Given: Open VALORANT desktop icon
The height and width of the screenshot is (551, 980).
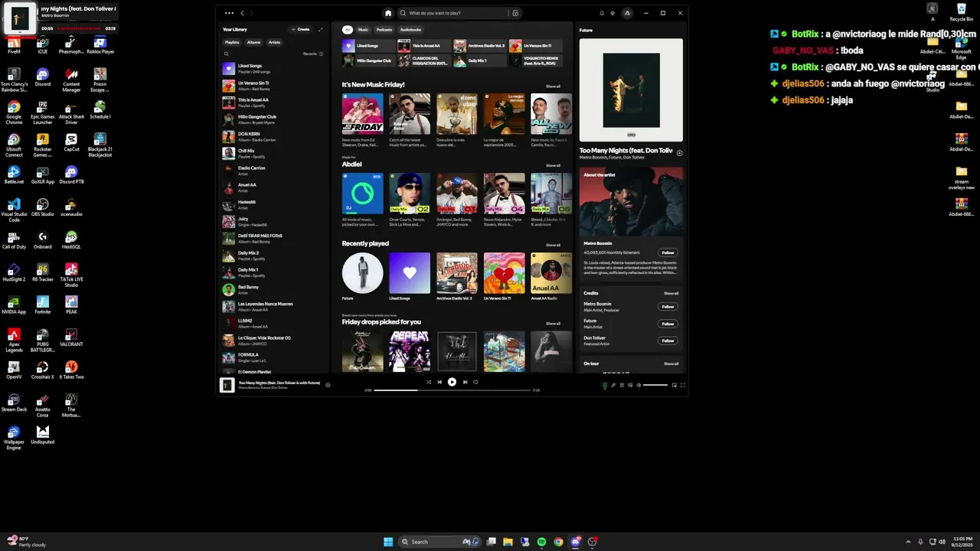Looking at the screenshot, I should (71, 337).
